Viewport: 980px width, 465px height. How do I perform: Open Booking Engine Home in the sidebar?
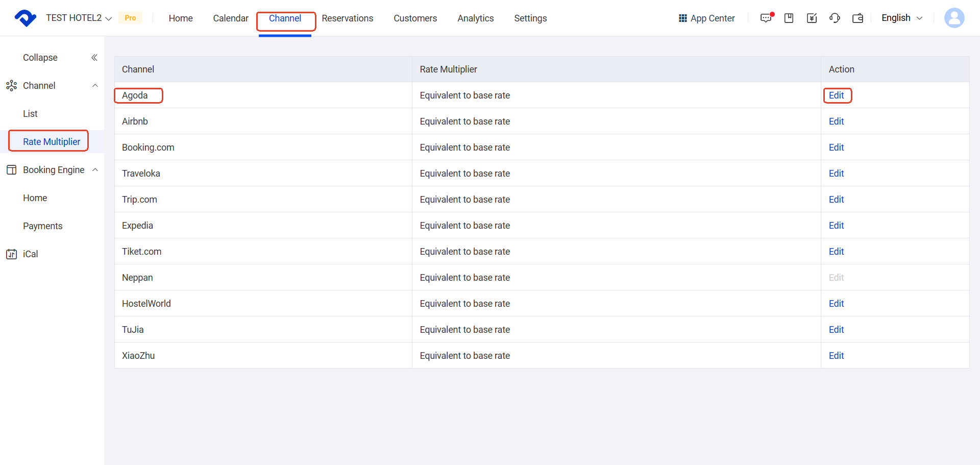click(x=35, y=198)
